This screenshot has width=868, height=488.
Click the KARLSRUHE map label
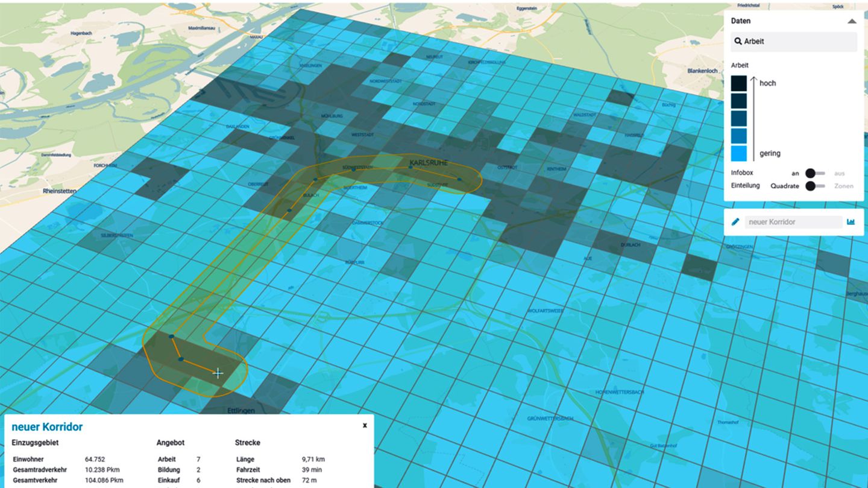429,163
